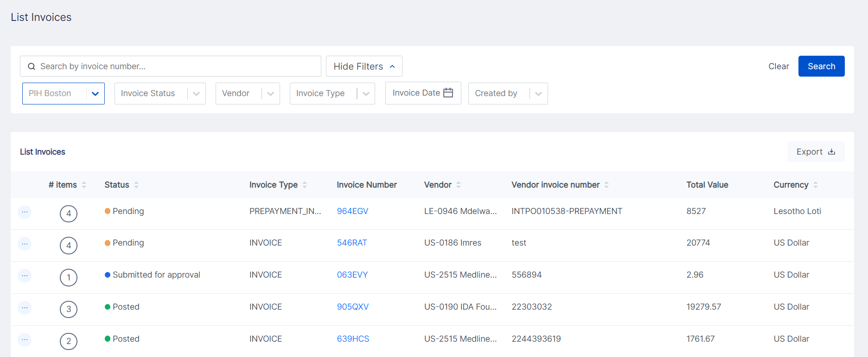Viewport: 868px width, 357px height.
Task: Open calendar icon in Invoice Date filter
Action: click(x=448, y=93)
